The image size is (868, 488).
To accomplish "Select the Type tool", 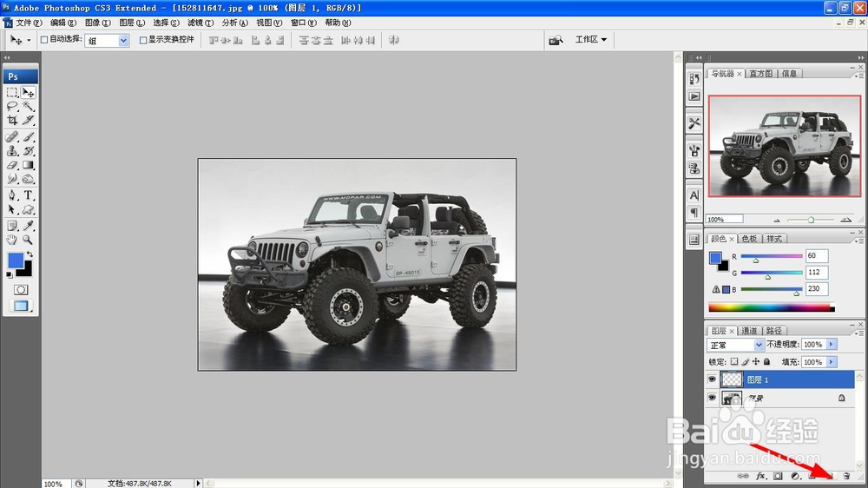I will [29, 195].
